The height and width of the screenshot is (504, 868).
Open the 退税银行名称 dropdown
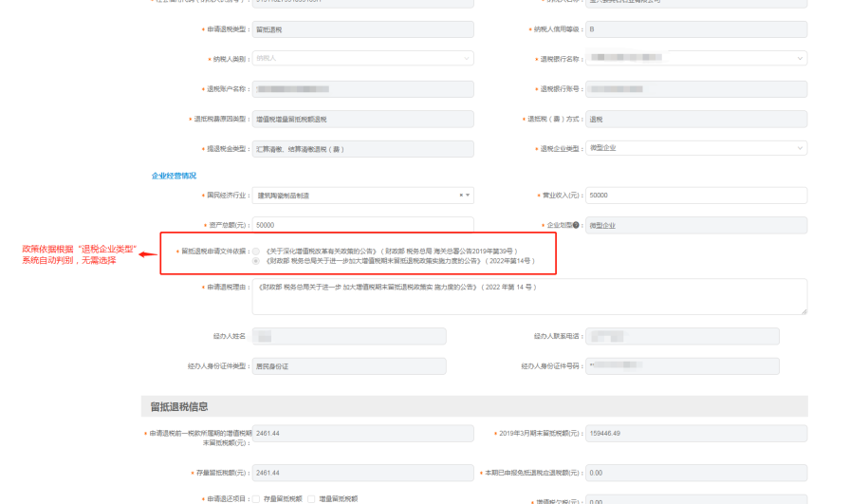(x=696, y=58)
